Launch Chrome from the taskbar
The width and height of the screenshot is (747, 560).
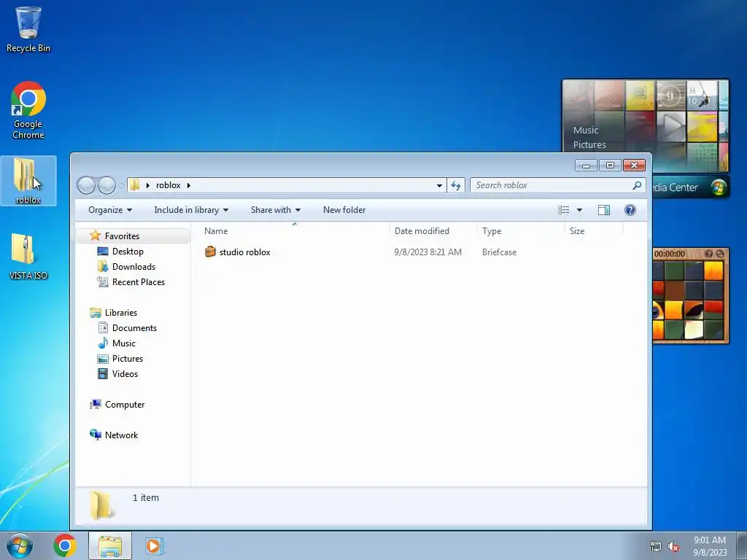click(65, 545)
